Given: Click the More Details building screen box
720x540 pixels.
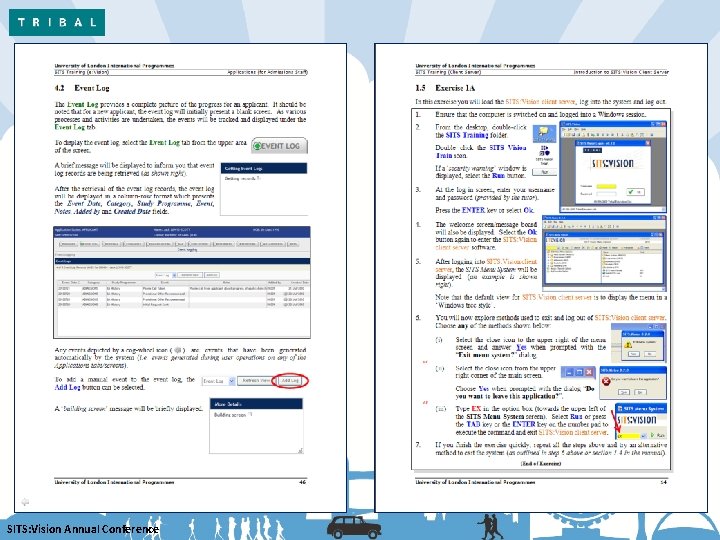Looking at the screenshot, I should tap(256, 426).
